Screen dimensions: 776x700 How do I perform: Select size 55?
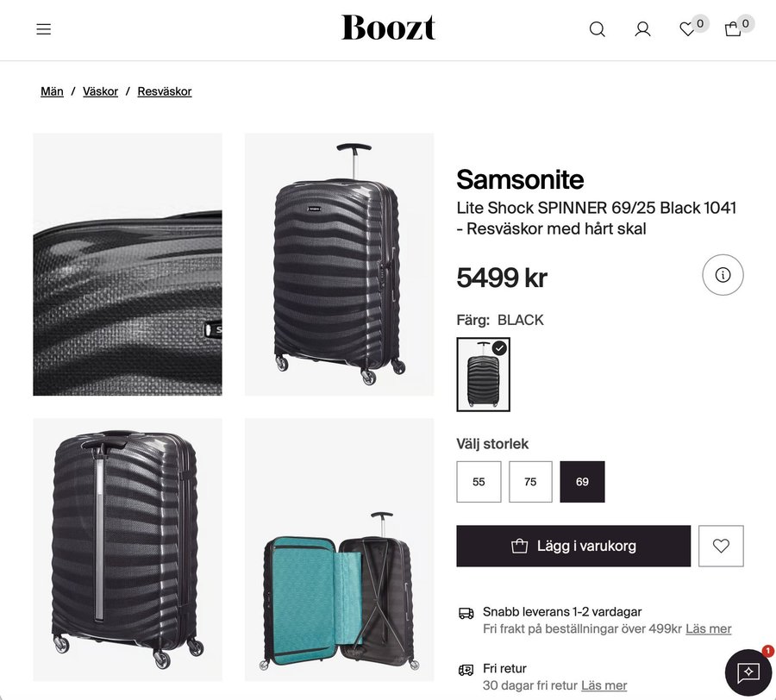[479, 482]
